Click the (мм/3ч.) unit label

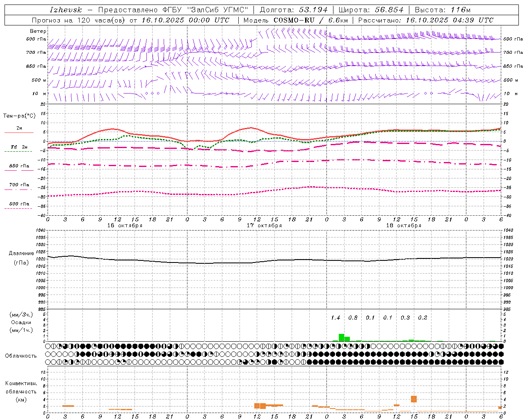pos(21,315)
